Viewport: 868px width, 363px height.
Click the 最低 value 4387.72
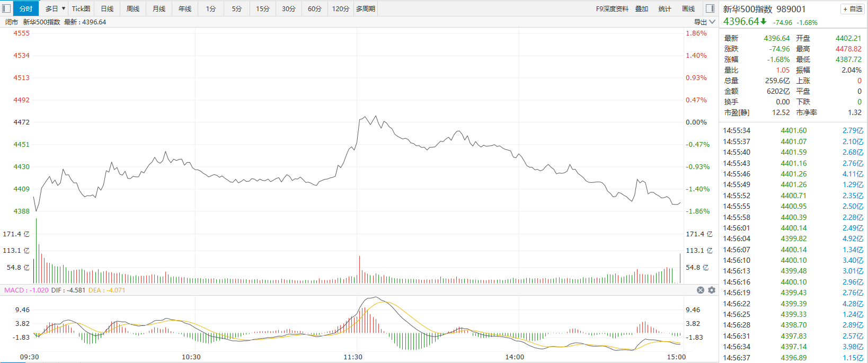coord(848,59)
